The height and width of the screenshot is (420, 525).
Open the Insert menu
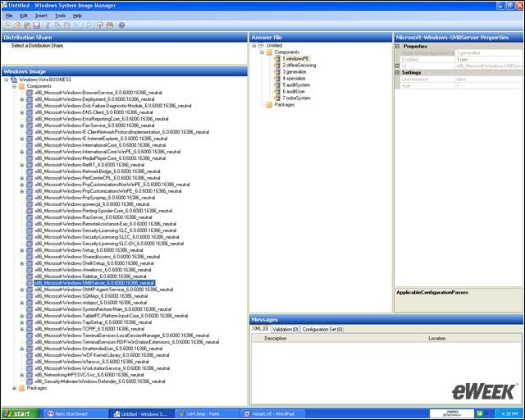(41, 16)
